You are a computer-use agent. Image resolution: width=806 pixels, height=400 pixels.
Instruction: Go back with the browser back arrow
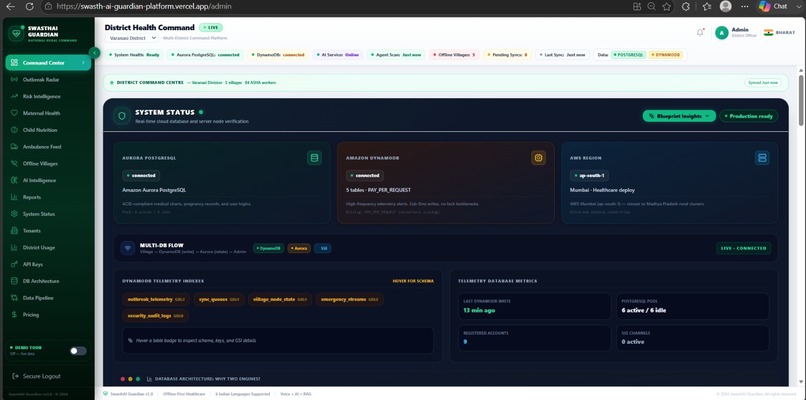(10, 7)
